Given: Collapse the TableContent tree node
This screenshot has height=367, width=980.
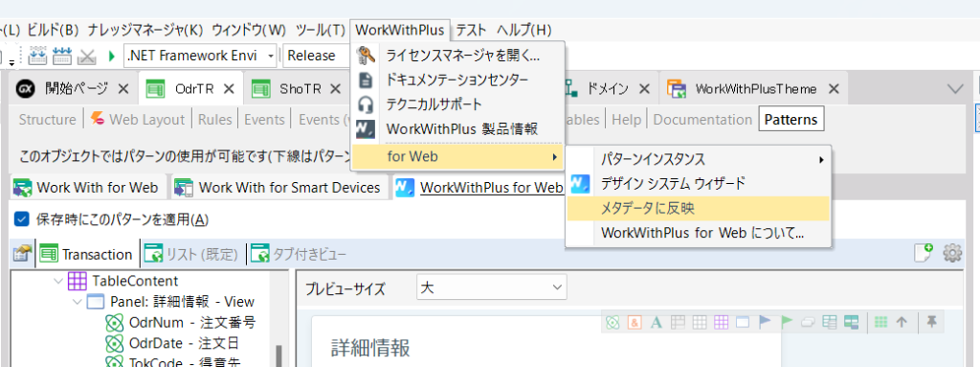Looking at the screenshot, I should 58,281.
